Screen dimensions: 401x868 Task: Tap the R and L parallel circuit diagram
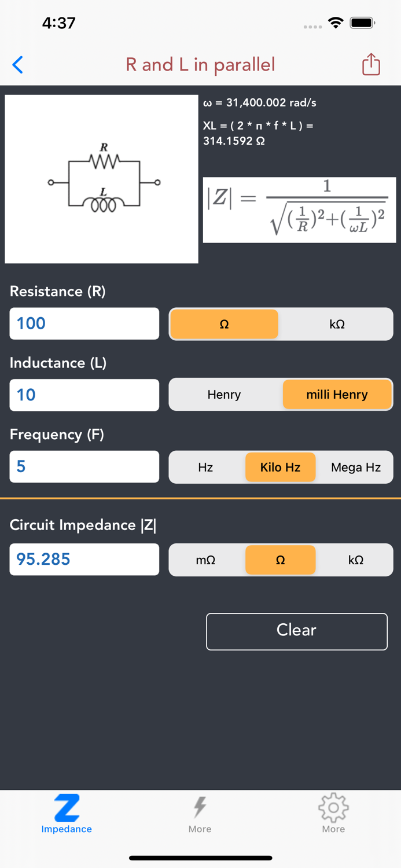[x=101, y=179]
